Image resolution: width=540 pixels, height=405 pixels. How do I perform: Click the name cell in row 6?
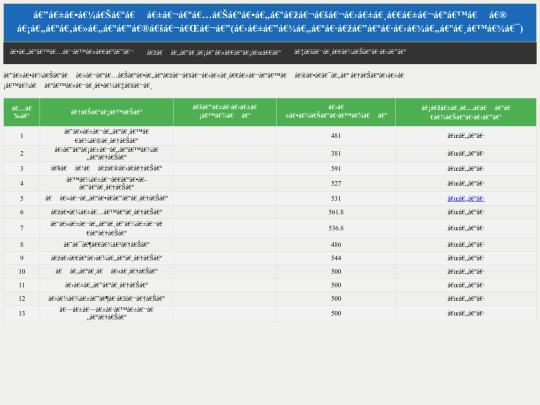click(106, 212)
